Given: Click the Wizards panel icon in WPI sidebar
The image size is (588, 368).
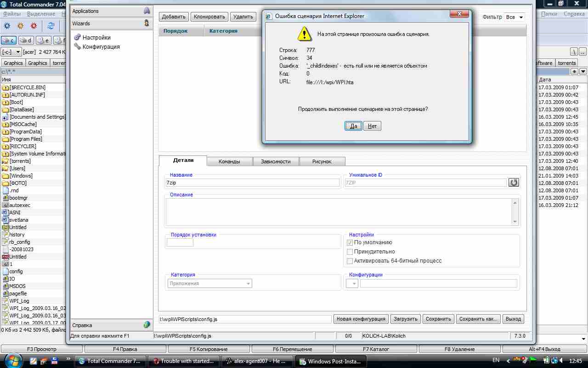Looking at the screenshot, I should point(147,23).
